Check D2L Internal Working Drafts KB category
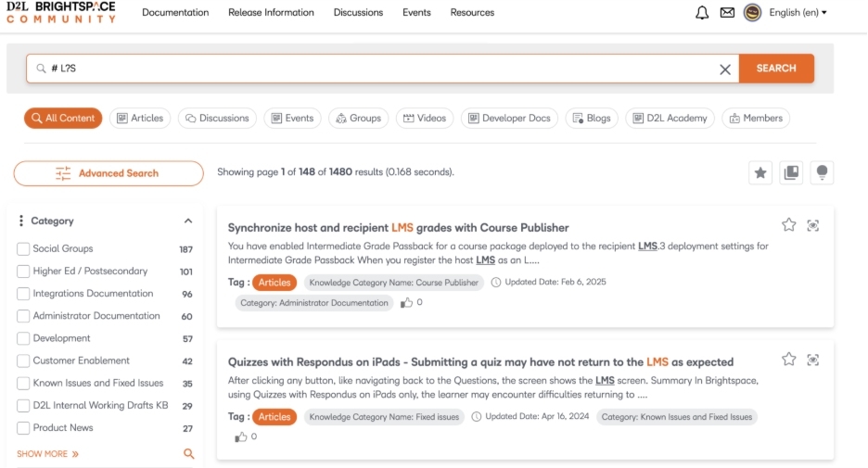Image resolution: width=868 pixels, height=468 pixels. click(x=23, y=406)
